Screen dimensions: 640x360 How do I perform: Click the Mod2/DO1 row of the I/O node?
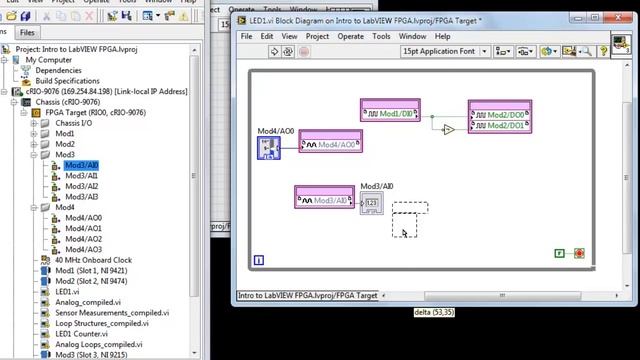click(x=500, y=126)
